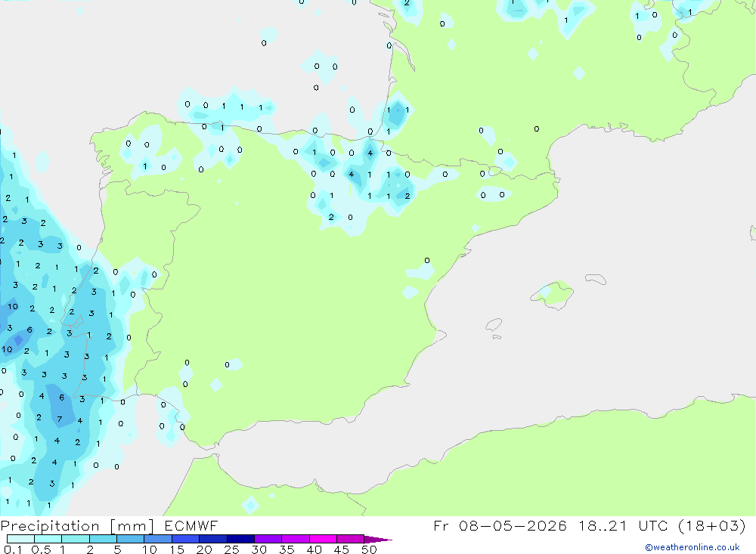
Task: Select the 20–25 mm legend color swatch
Action: point(212,539)
